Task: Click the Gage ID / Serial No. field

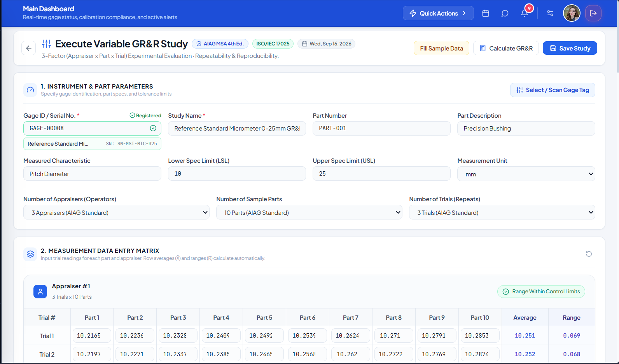Action: (92, 128)
